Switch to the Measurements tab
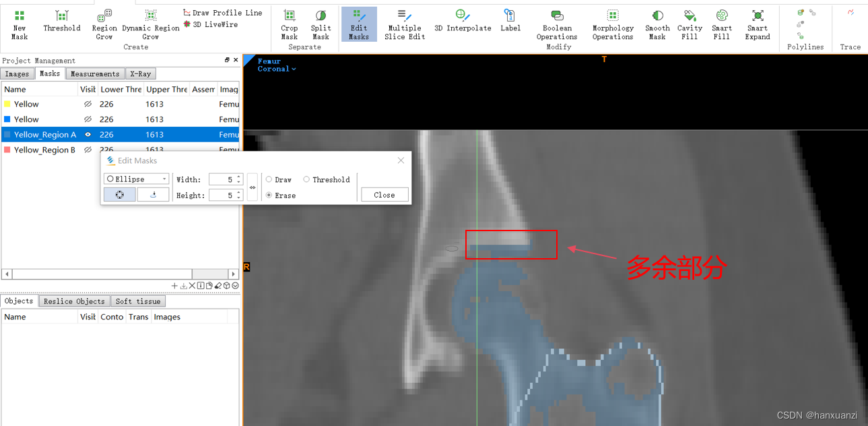The image size is (868, 426). pos(95,74)
